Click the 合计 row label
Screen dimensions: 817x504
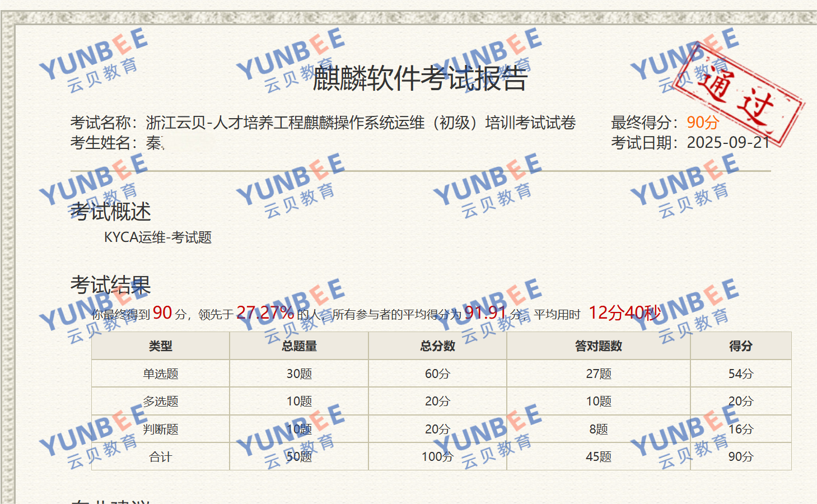pyautogui.click(x=161, y=457)
